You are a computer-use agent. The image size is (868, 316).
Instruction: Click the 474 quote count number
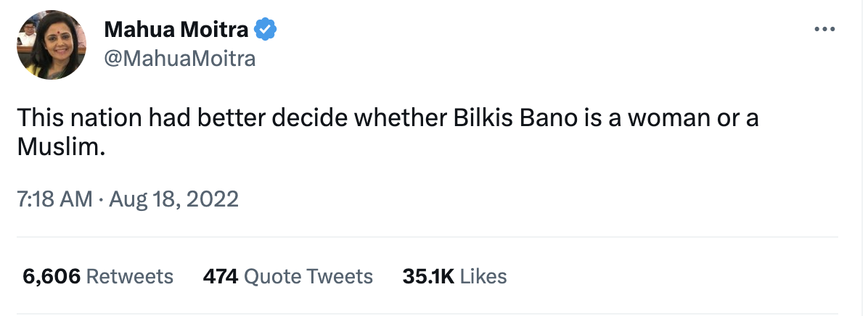[221, 276]
